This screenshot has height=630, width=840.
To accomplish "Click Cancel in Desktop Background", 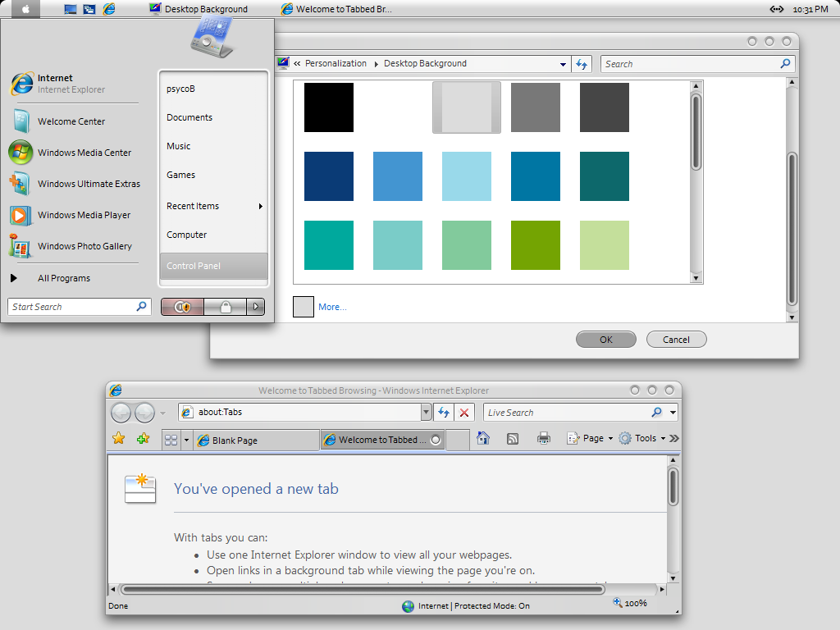I will tap(676, 340).
